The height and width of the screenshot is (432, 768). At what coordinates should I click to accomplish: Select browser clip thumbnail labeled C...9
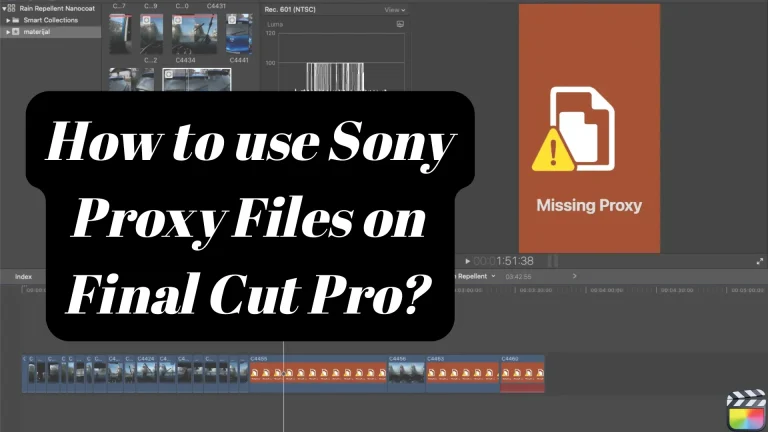[x=151, y=34]
